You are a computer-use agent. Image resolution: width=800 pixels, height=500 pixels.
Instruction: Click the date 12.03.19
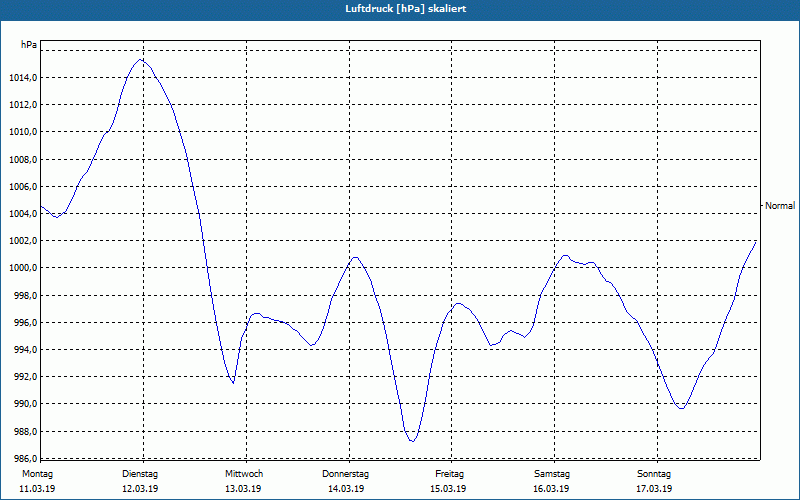click(x=140, y=489)
